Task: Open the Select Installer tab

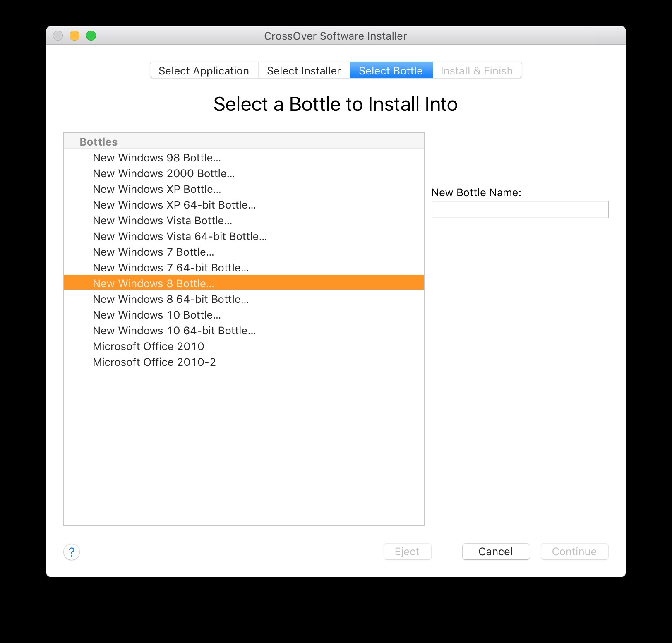Action: click(304, 71)
